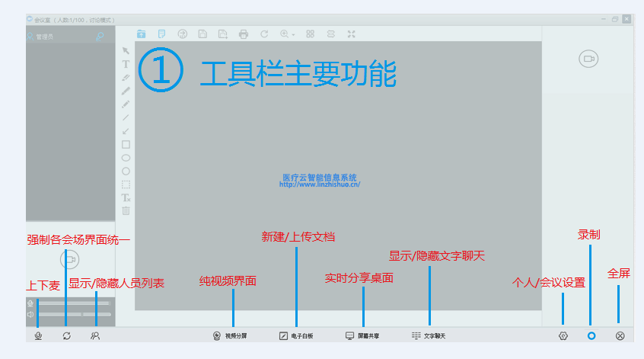644x359 pixels.
Task: Click the camera icon in the left panel
Action: pyautogui.click(x=70, y=259)
